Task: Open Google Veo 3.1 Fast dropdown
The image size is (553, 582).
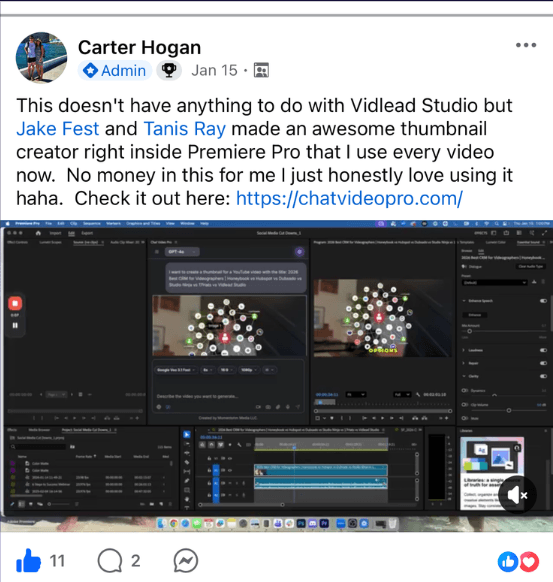Action: [176, 370]
